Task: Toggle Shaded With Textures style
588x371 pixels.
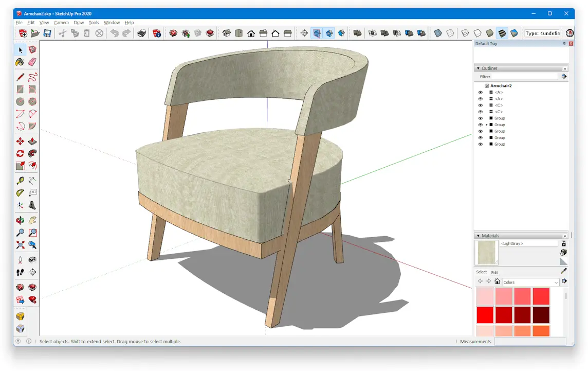Action: (x=502, y=33)
